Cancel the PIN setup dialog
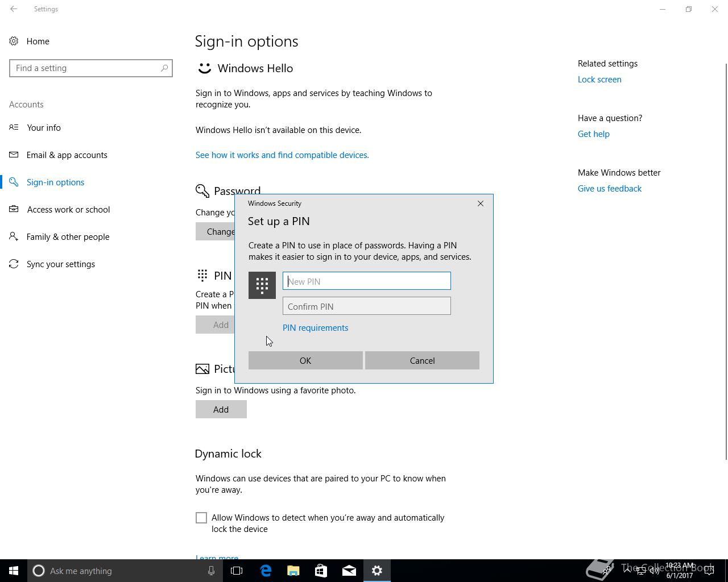This screenshot has height=582, width=728. pyautogui.click(x=422, y=360)
